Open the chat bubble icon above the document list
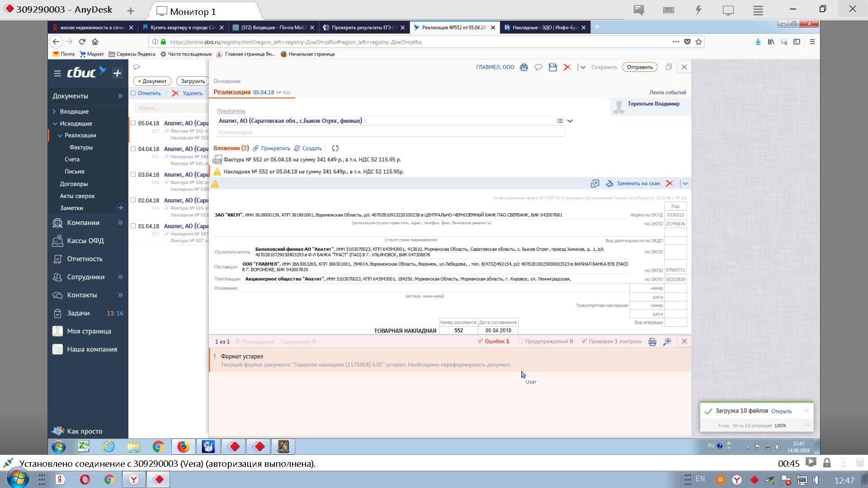Image resolution: width=868 pixels, height=488 pixels. coord(137,67)
